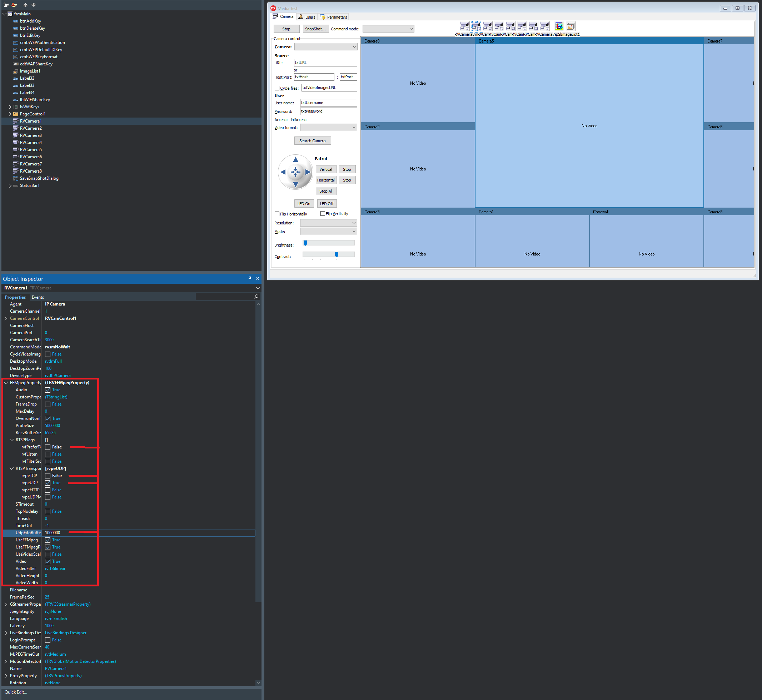Check the Flip Horizontally checkbox
The image size is (762, 700).
pos(277,214)
